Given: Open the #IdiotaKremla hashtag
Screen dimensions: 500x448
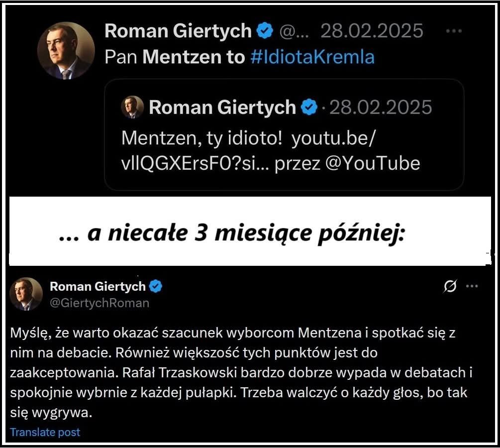Looking at the screenshot, I should click(x=312, y=57).
